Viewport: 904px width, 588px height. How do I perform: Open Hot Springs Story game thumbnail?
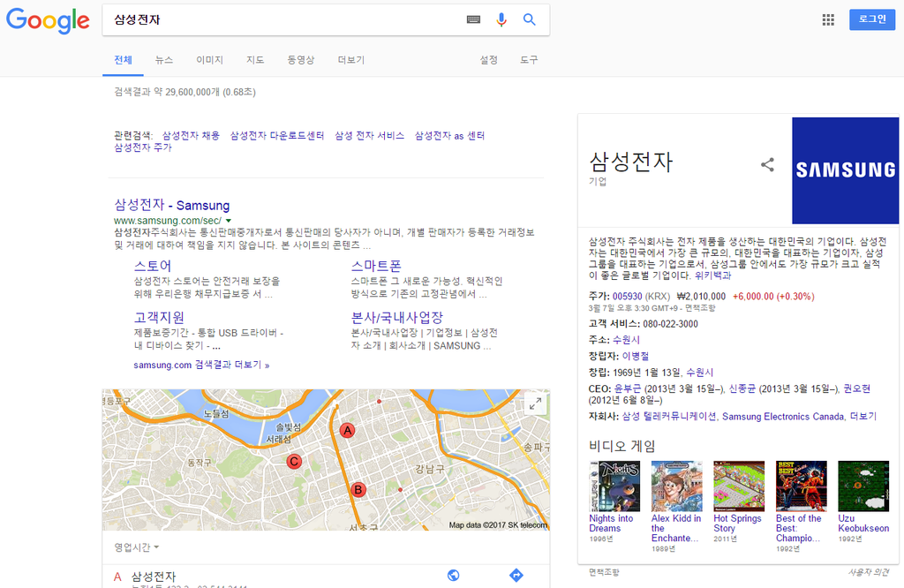(739, 486)
